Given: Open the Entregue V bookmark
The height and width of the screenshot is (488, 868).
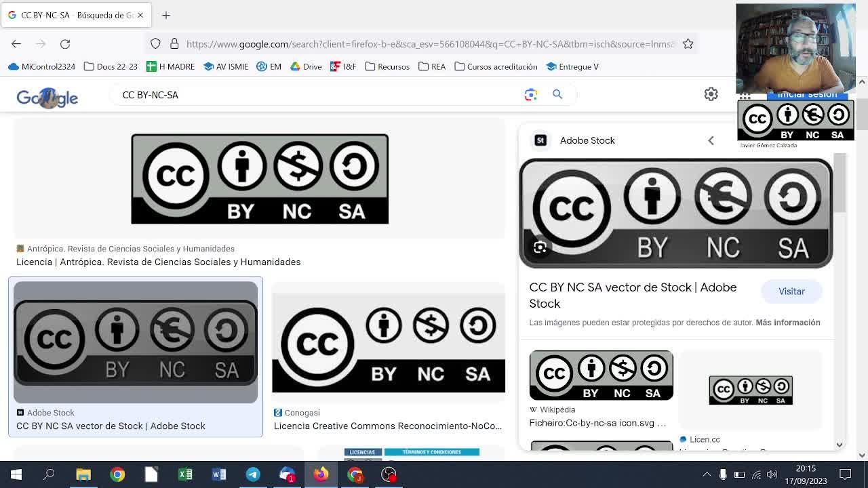Looking at the screenshot, I should click(572, 66).
